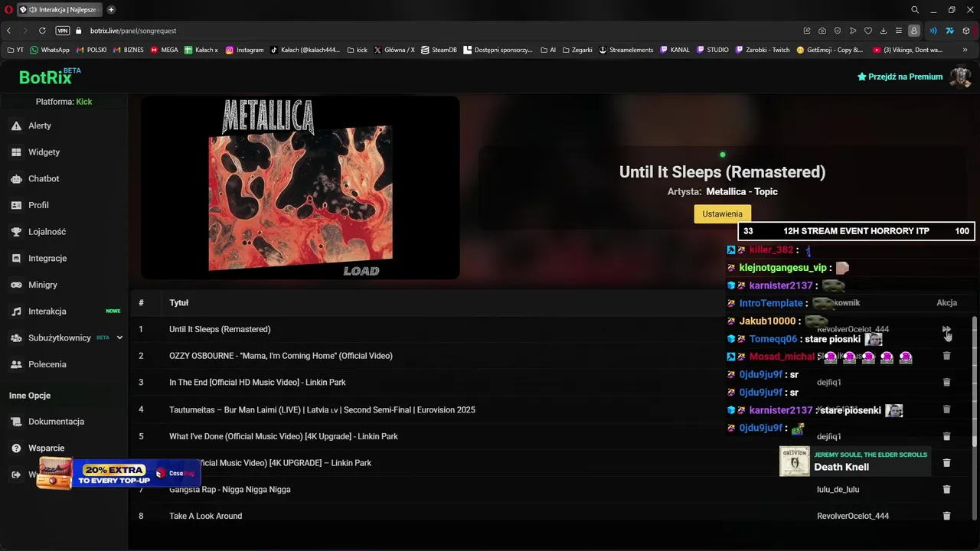Click the send-to-flow arrow icon
Image resolution: width=980 pixels, height=551 pixels.
click(853, 31)
